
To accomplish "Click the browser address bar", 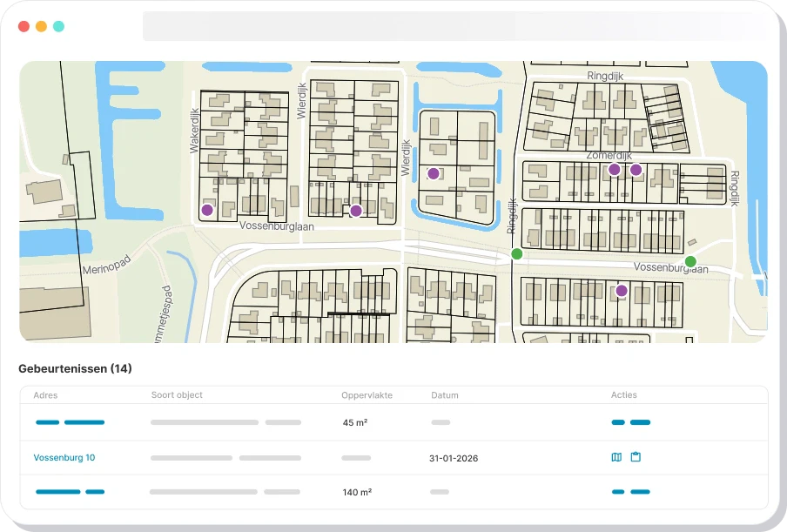I will tap(454, 26).
